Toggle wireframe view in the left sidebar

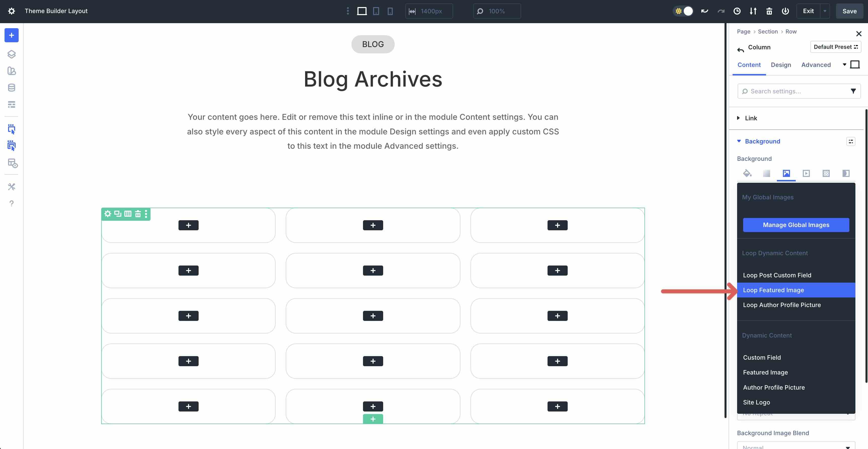[12, 104]
